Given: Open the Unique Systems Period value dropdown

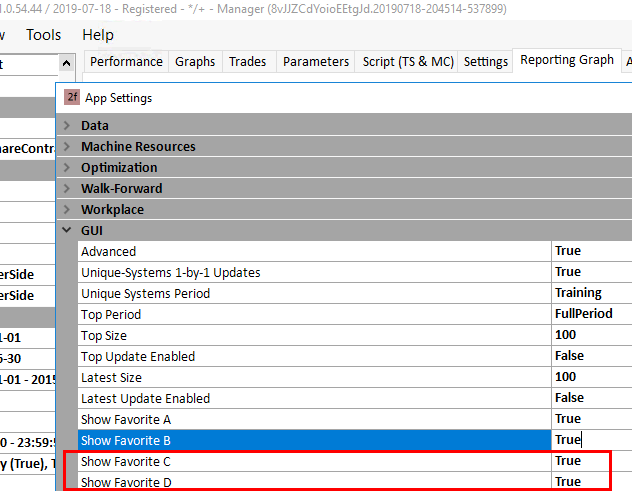Looking at the screenshot, I should click(590, 294).
